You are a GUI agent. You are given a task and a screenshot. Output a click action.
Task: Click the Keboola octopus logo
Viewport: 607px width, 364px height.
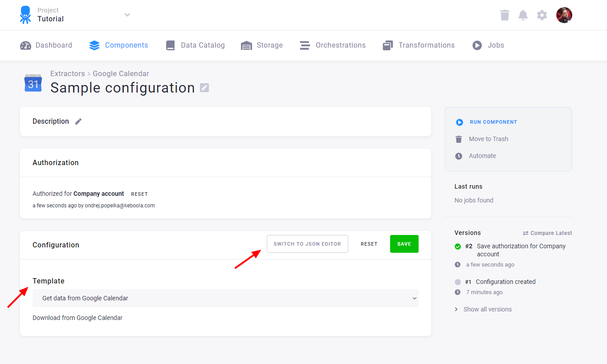pyautogui.click(x=25, y=15)
